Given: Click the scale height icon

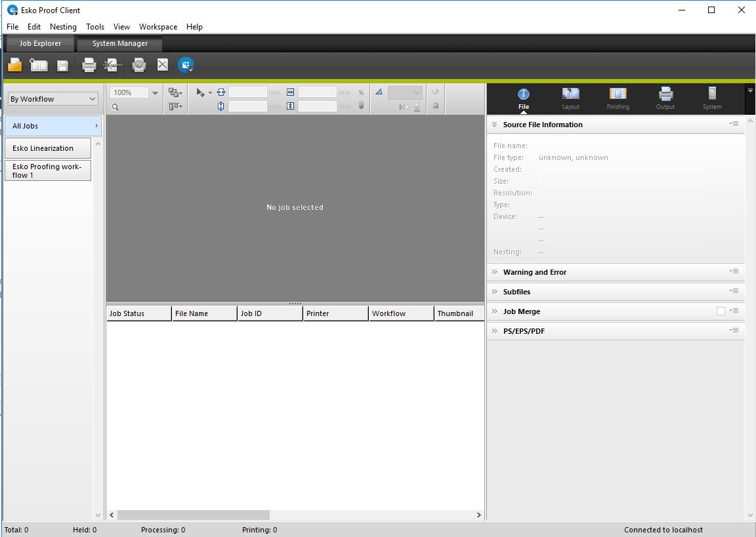Looking at the screenshot, I should [x=290, y=106].
